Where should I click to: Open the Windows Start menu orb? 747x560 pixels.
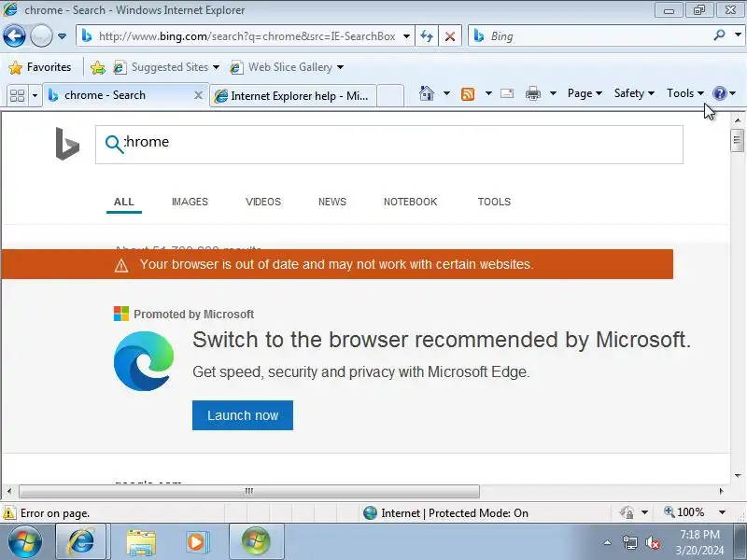coord(25,541)
